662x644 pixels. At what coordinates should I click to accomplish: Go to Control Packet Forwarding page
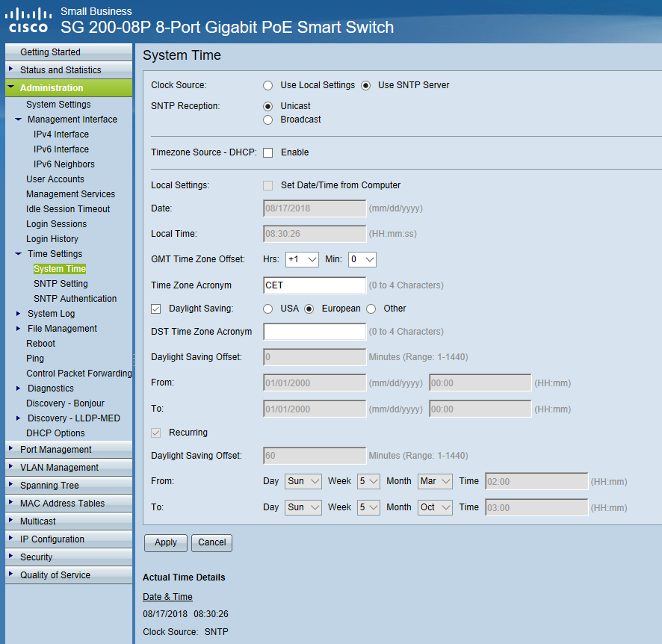pos(79,374)
